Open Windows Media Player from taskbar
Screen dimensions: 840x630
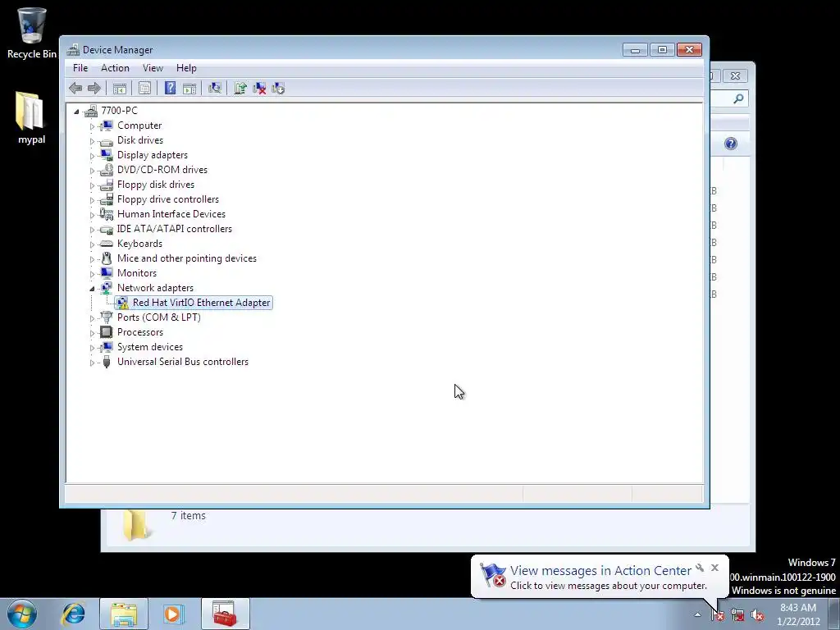point(173,614)
